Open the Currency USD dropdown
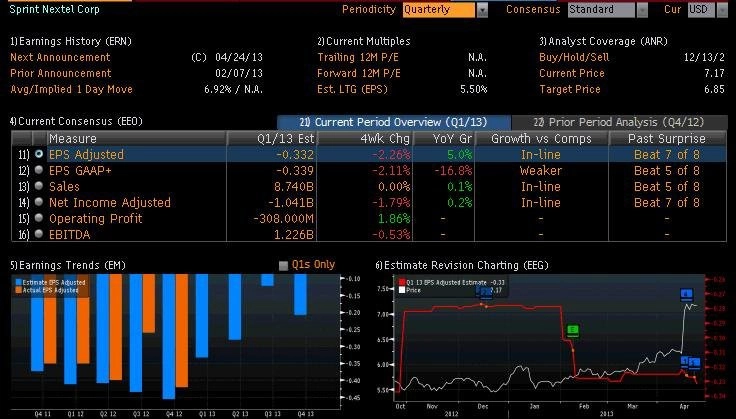 (702, 10)
